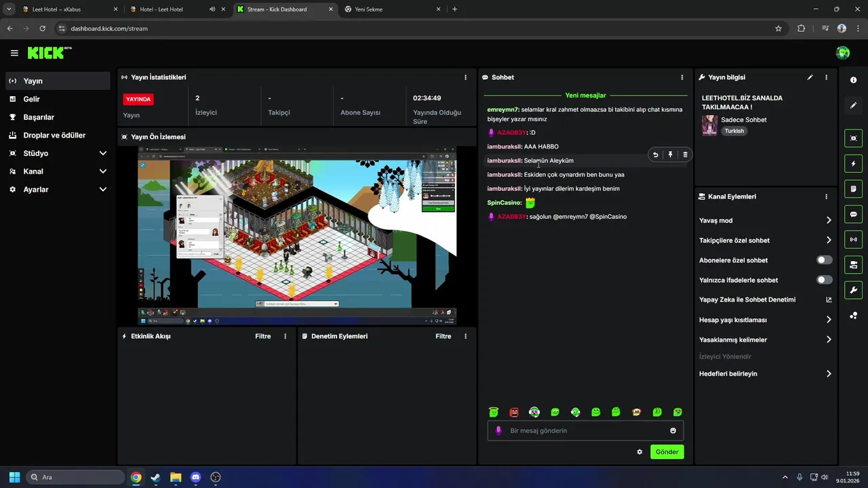Open Filtre in Etkinlik Akışı panel
This screenshot has height=488, width=868.
(262, 336)
